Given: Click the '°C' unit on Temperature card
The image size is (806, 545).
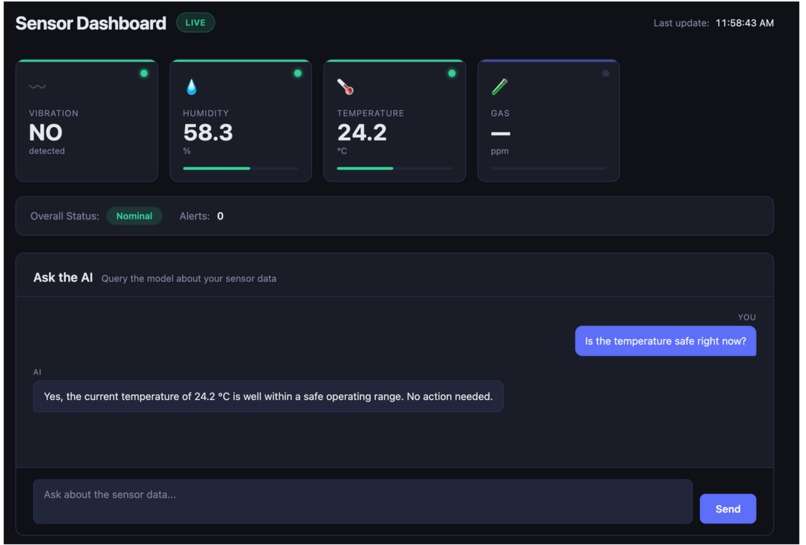Looking at the screenshot, I should [x=342, y=151].
